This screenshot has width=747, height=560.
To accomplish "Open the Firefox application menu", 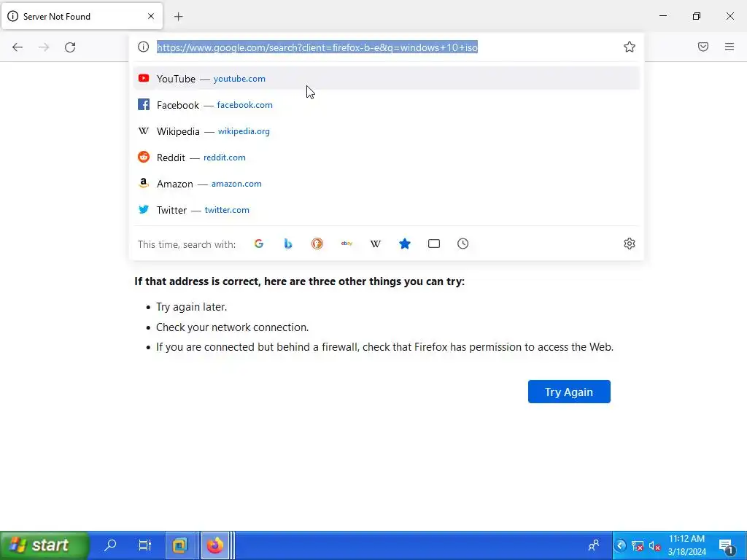I will coord(729,47).
